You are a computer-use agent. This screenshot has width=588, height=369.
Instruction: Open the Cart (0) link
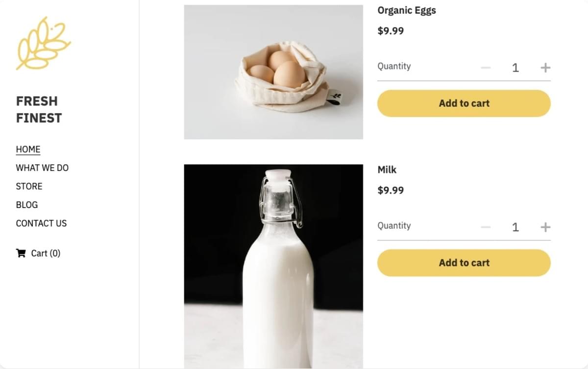38,253
